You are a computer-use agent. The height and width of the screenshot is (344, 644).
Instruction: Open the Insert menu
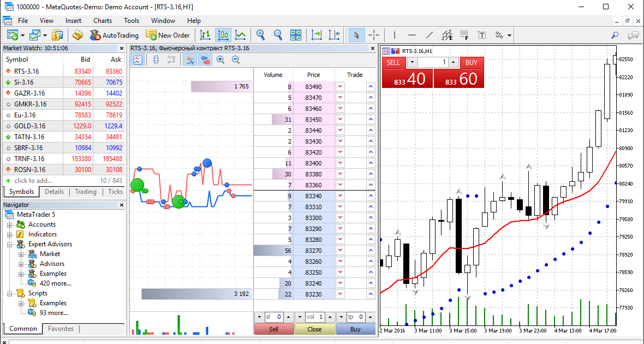(73, 21)
